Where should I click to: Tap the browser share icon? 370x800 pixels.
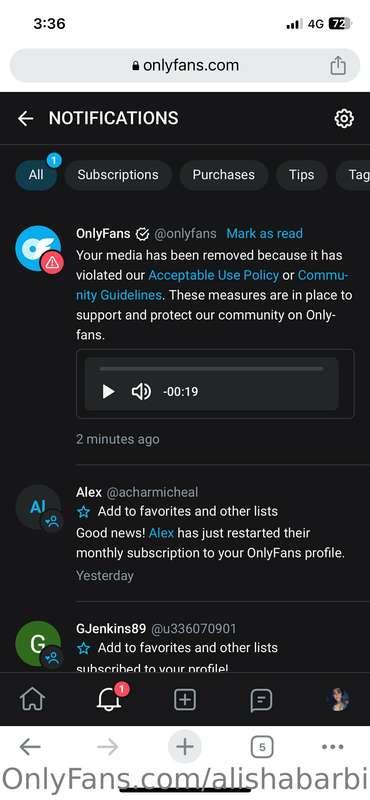coord(338,65)
